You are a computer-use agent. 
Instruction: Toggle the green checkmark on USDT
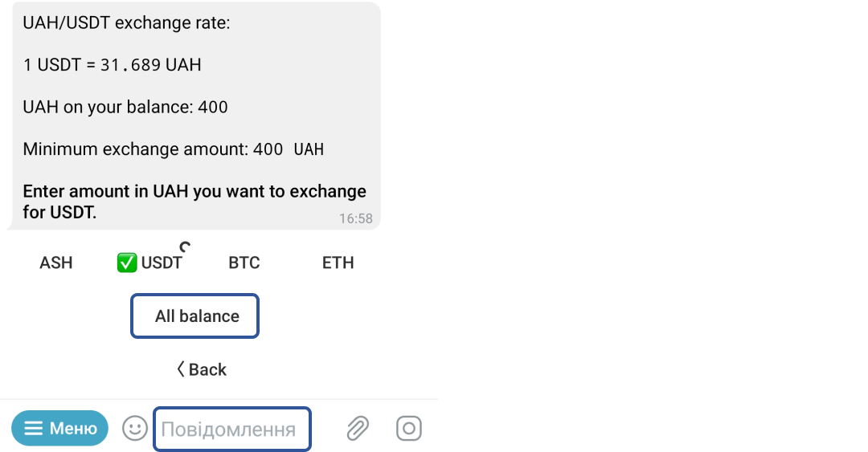[127, 263]
